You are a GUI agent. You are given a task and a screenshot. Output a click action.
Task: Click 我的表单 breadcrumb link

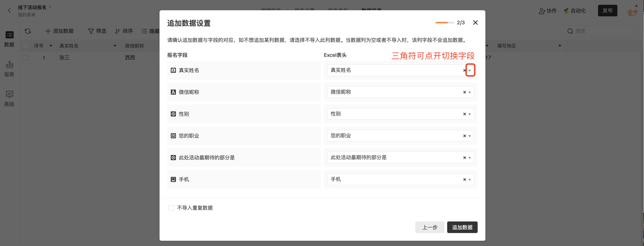(27, 15)
